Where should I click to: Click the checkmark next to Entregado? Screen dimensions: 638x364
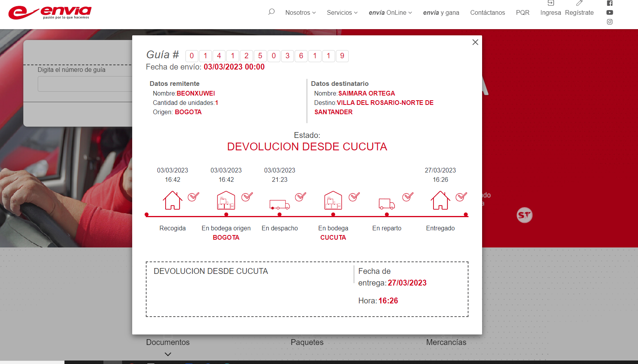pos(461,197)
